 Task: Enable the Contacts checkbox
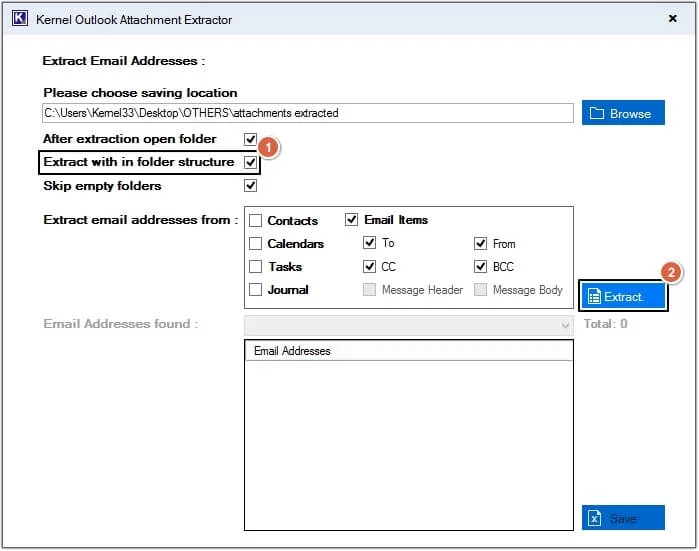coord(255,220)
